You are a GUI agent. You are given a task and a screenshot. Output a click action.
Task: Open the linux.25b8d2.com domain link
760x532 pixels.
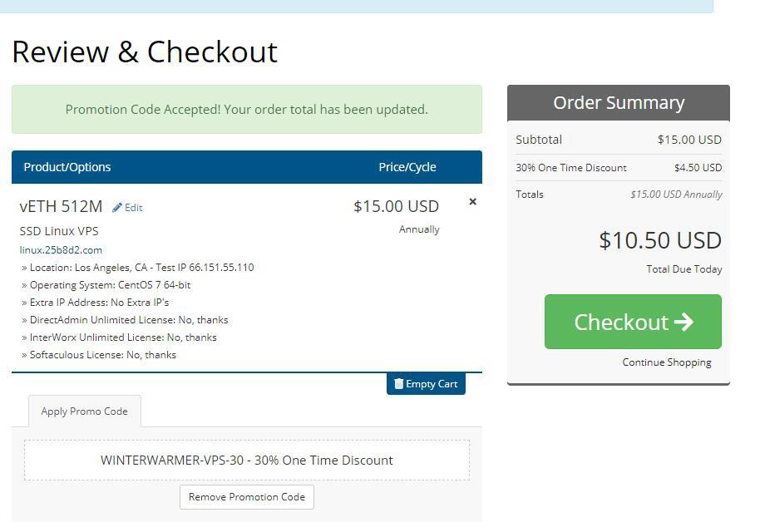coord(61,250)
